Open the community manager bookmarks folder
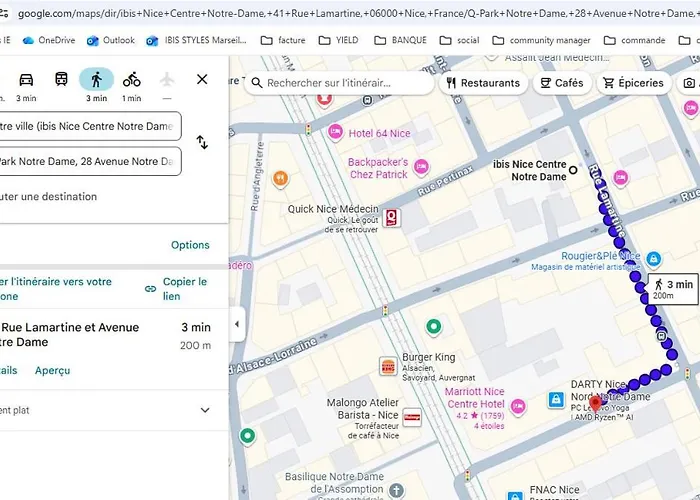700x500 pixels. point(541,40)
